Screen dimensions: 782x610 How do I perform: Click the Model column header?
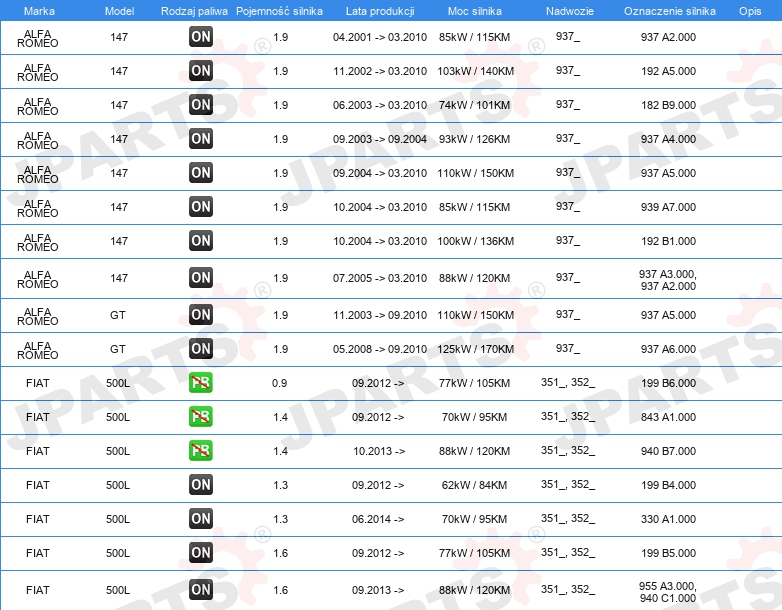click(x=119, y=11)
